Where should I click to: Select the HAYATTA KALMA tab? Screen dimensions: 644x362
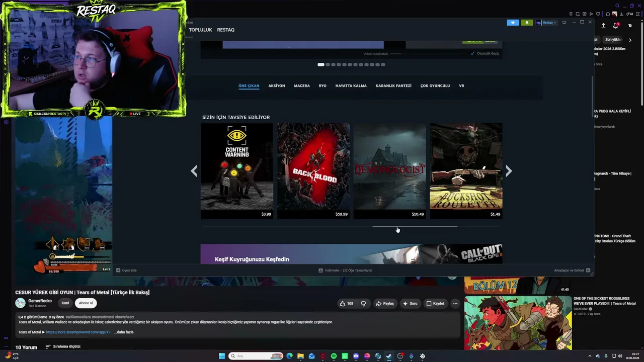351,86
